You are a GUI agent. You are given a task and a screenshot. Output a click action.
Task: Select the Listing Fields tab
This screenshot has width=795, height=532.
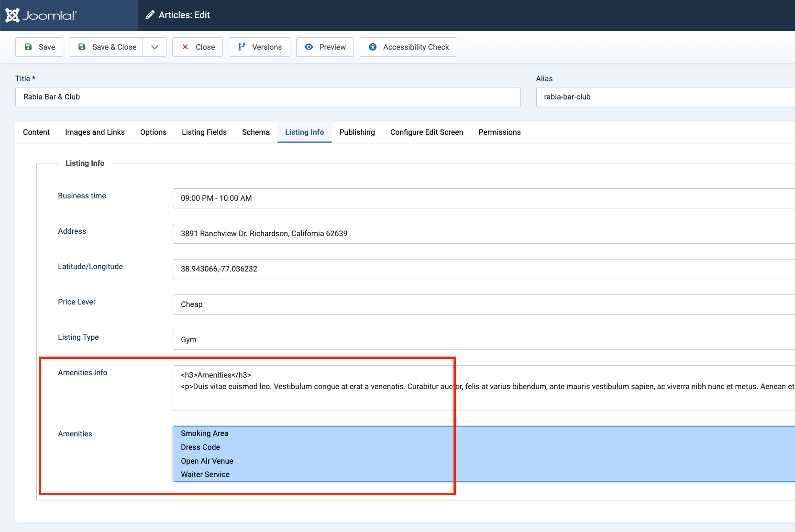coord(204,132)
